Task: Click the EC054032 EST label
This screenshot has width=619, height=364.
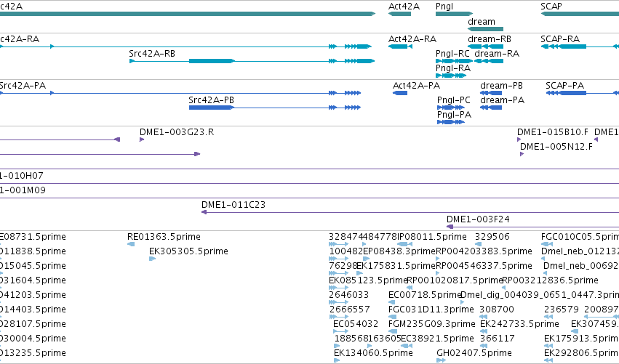Action: coord(356,324)
